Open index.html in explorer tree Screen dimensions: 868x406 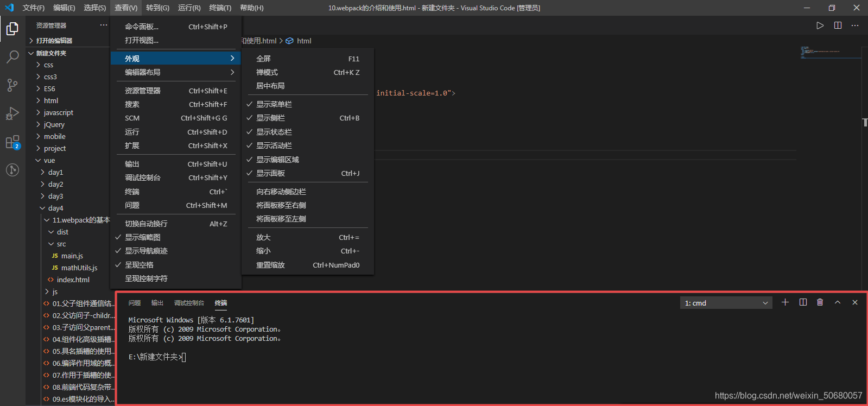pos(73,280)
